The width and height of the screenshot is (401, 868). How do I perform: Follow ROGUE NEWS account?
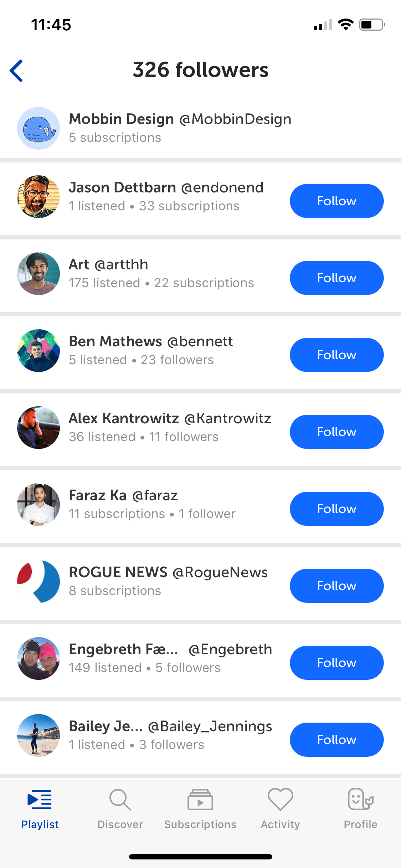point(336,586)
